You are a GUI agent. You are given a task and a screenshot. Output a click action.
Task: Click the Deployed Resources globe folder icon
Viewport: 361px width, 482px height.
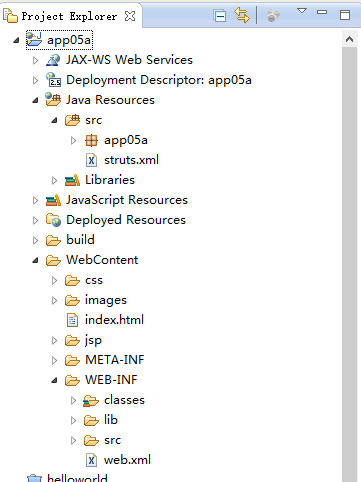pyautogui.click(x=53, y=220)
